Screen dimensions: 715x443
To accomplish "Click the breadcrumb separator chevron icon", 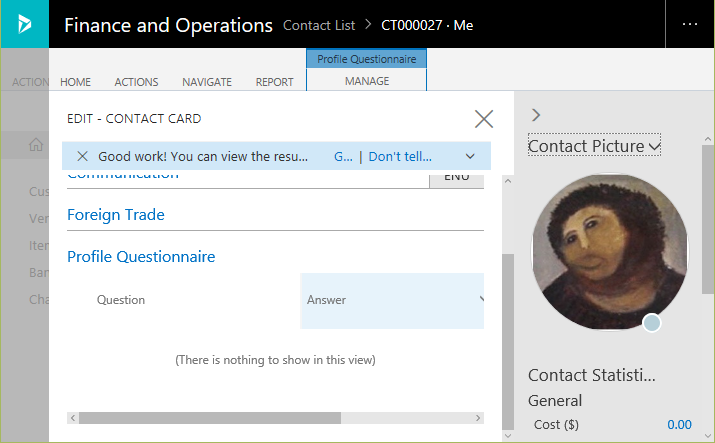I will 368,25.
